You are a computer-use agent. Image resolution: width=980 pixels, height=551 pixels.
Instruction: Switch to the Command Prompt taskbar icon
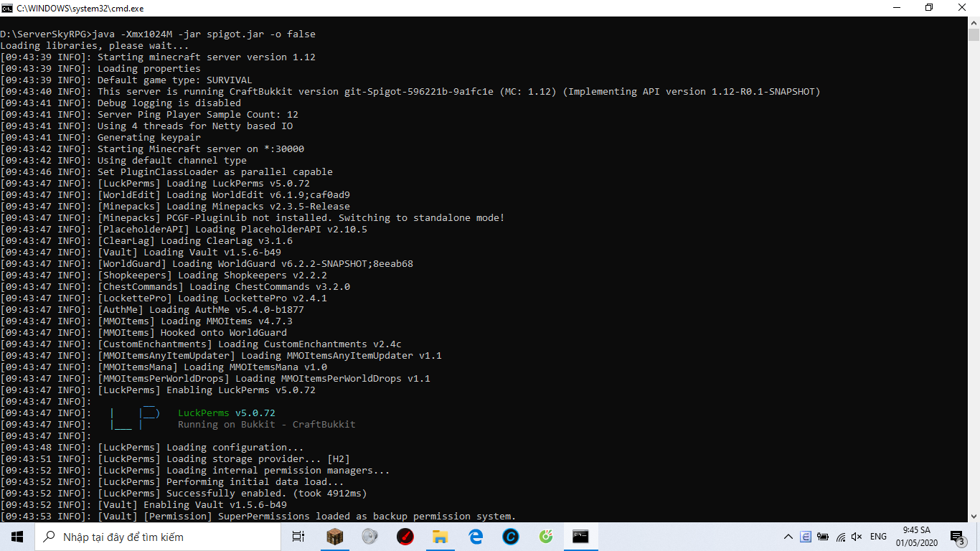(580, 537)
